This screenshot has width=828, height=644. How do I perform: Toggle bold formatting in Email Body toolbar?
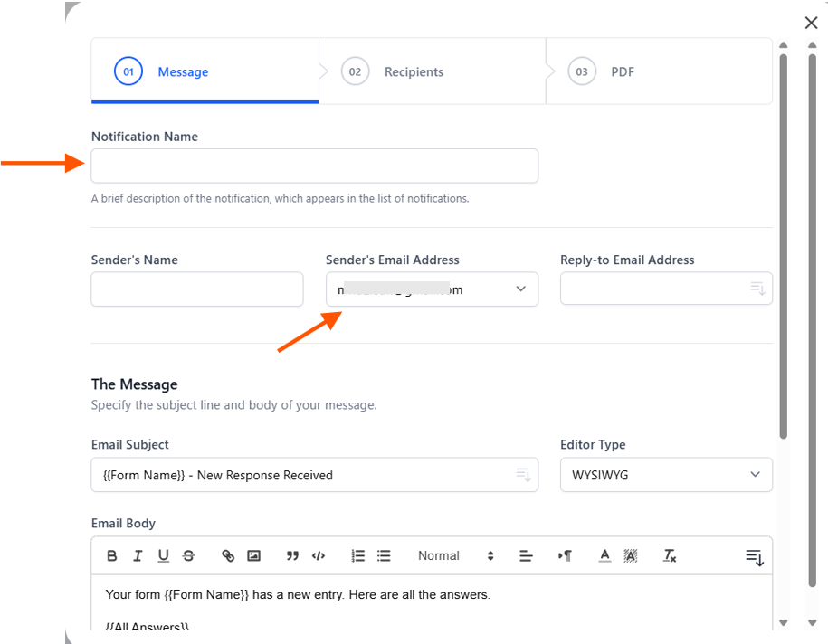coord(112,555)
